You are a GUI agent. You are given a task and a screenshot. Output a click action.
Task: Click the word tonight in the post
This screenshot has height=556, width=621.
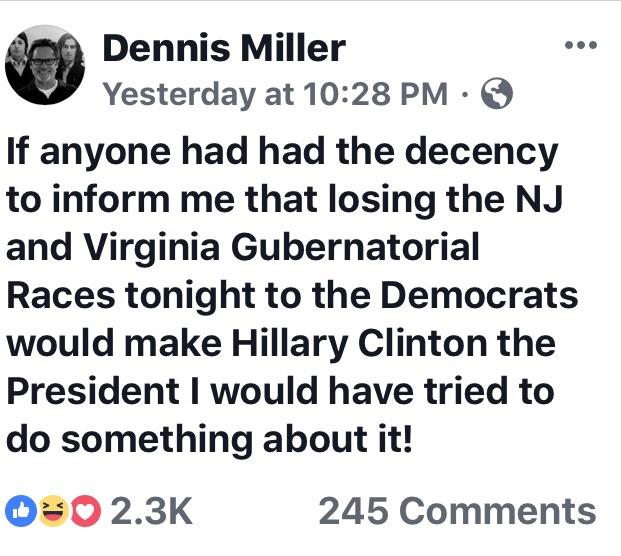click(190, 297)
